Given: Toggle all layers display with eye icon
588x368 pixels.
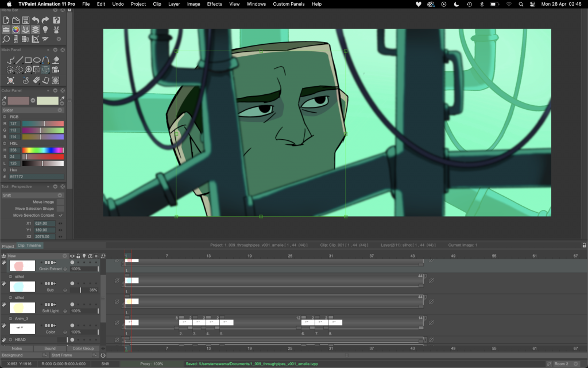Looking at the screenshot, I should click(72, 256).
